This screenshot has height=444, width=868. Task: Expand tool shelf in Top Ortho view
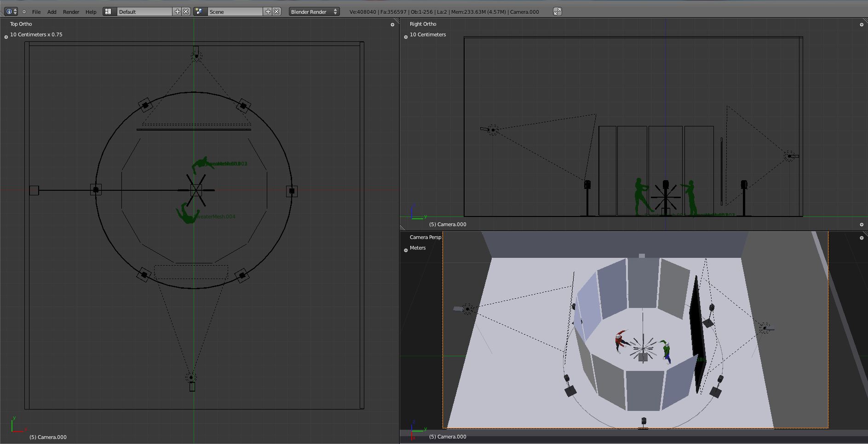tap(6, 37)
